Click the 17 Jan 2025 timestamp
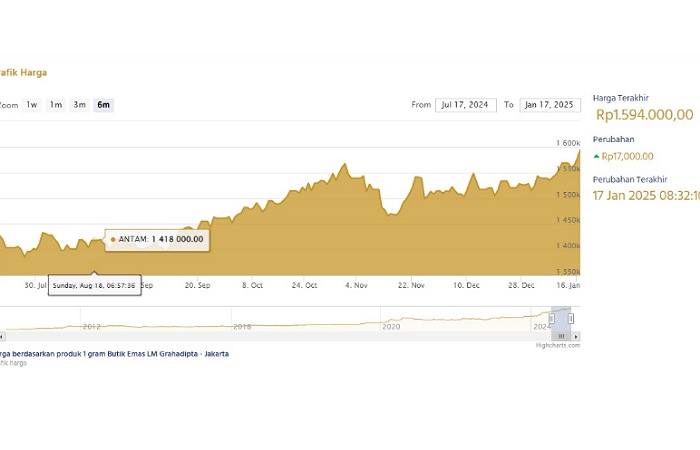The width and height of the screenshot is (700, 450). click(x=646, y=196)
